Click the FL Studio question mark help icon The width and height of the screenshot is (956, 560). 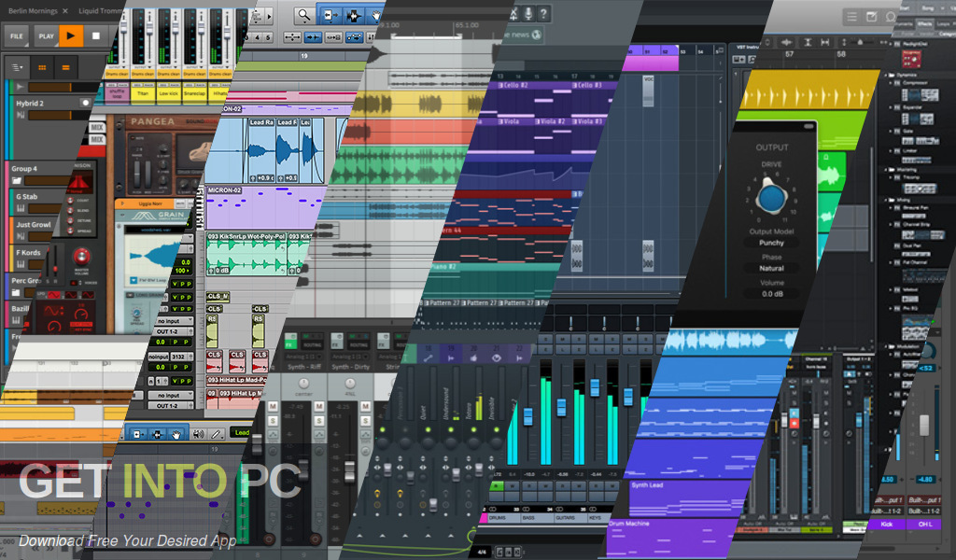pyautogui.click(x=544, y=13)
